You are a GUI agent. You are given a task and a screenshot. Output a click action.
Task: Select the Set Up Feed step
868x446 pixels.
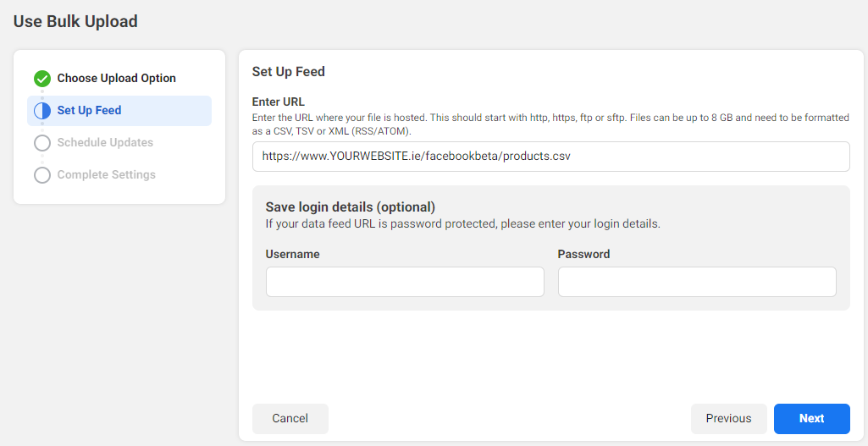119,111
